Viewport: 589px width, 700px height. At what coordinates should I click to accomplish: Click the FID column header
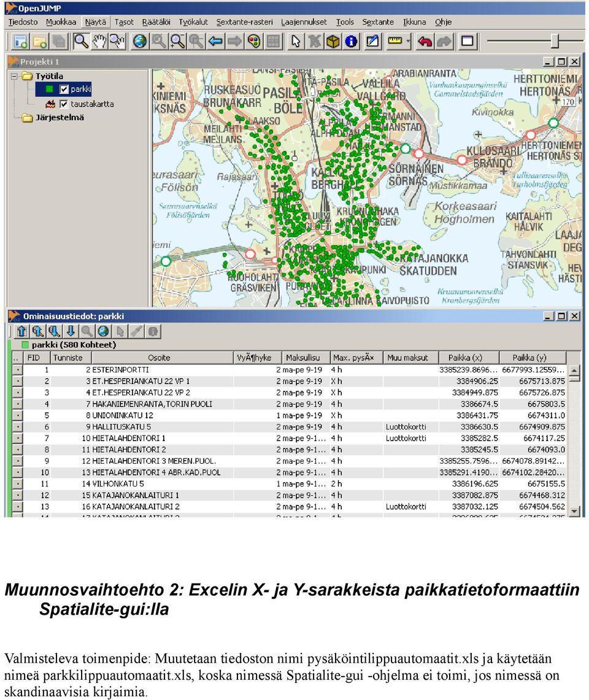pyautogui.click(x=36, y=358)
